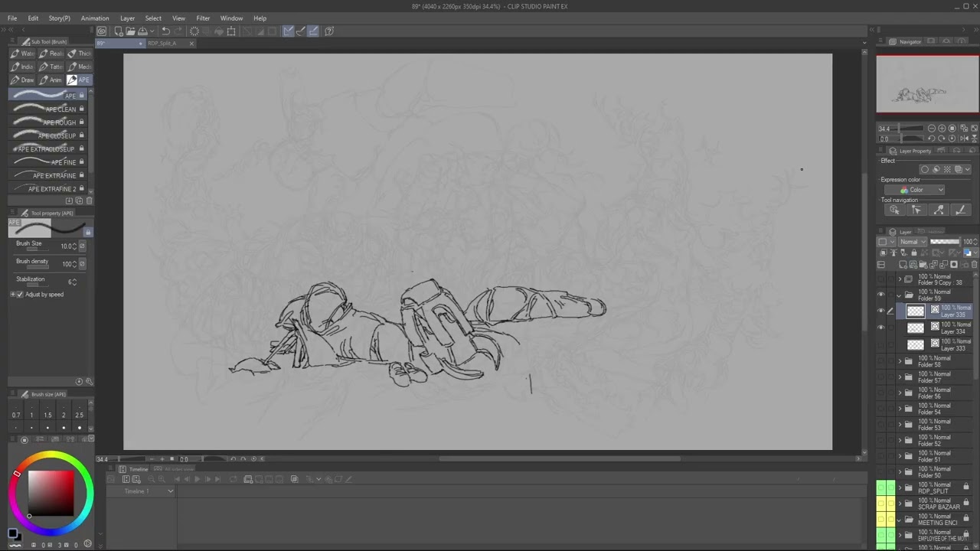Image resolution: width=980 pixels, height=551 pixels.
Task: Click the play button in Timeline toolbar
Action: tap(197, 479)
